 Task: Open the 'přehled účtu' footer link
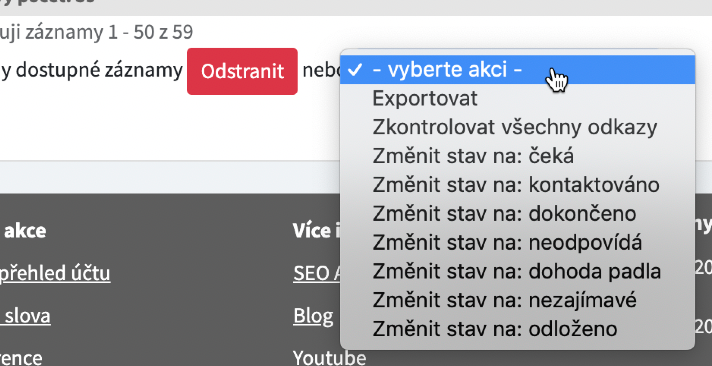(54, 273)
